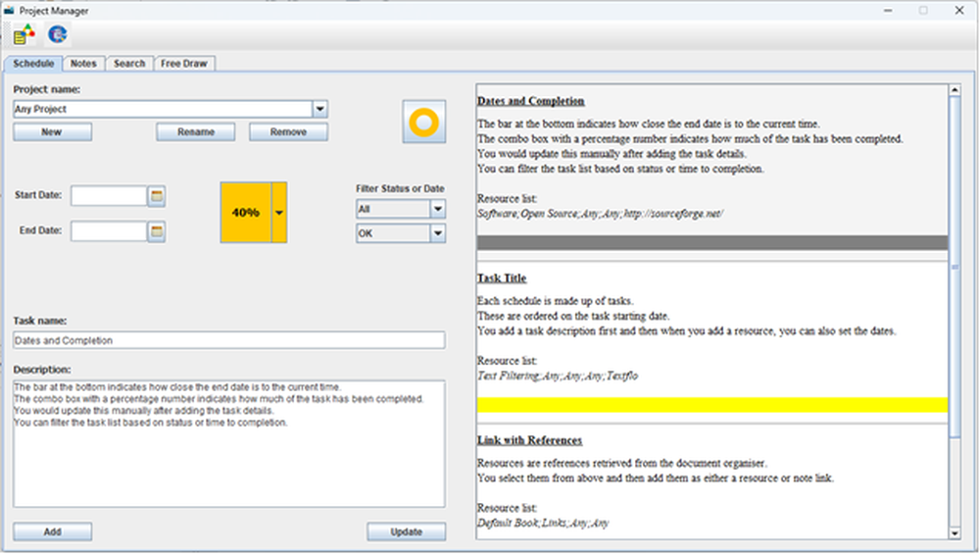Click 'Each schedule is made up of tasks.' line

click(555, 301)
